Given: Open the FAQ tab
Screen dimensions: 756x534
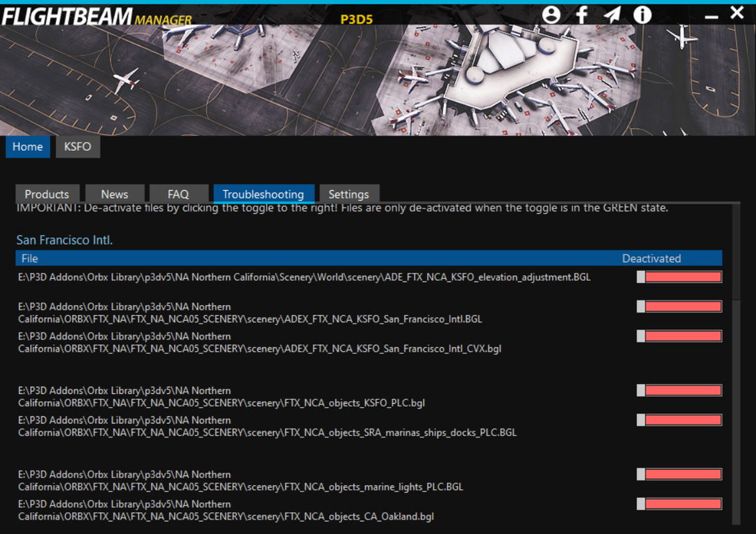Looking at the screenshot, I should pos(178,194).
